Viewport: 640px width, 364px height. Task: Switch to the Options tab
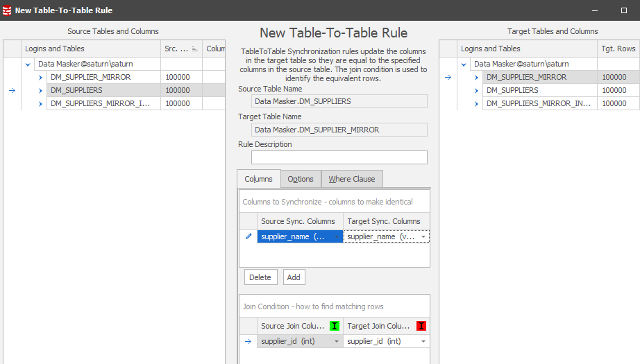[x=301, y=179]
